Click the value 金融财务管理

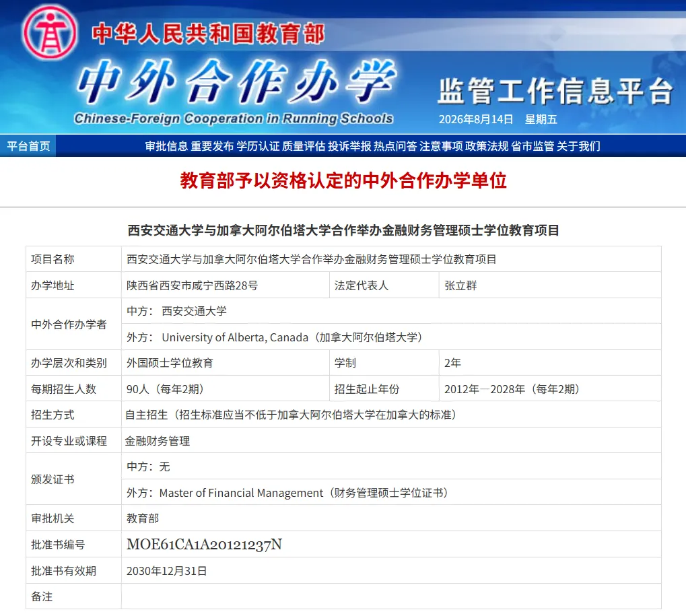[158, 441]
